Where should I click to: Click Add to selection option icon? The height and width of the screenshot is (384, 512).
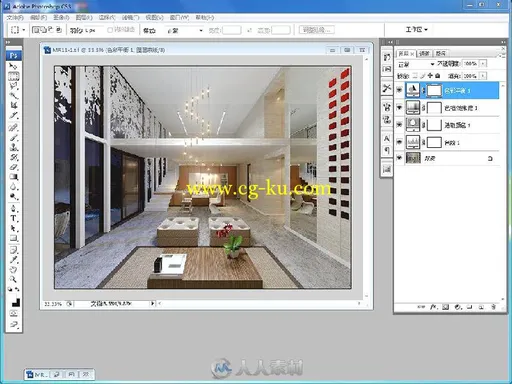(x=44, y=30)
